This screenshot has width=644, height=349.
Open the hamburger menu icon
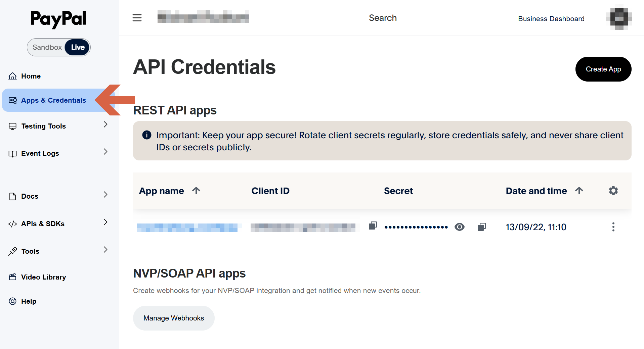(137, 18)
